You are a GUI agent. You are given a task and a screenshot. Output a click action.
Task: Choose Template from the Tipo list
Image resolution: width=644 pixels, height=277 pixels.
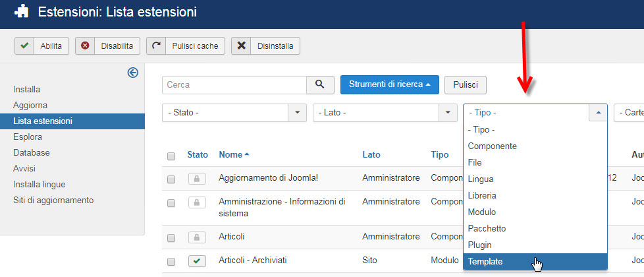[x=485, y=262]
